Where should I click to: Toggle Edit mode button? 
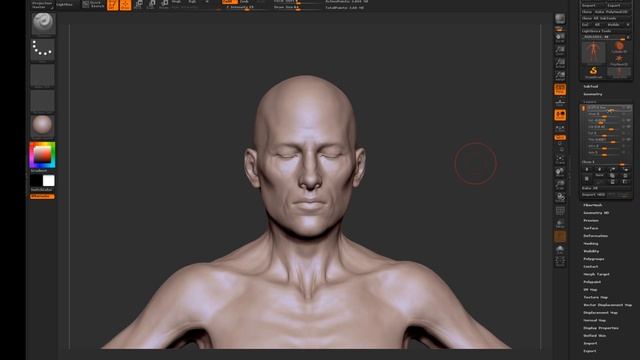(113, 4)
